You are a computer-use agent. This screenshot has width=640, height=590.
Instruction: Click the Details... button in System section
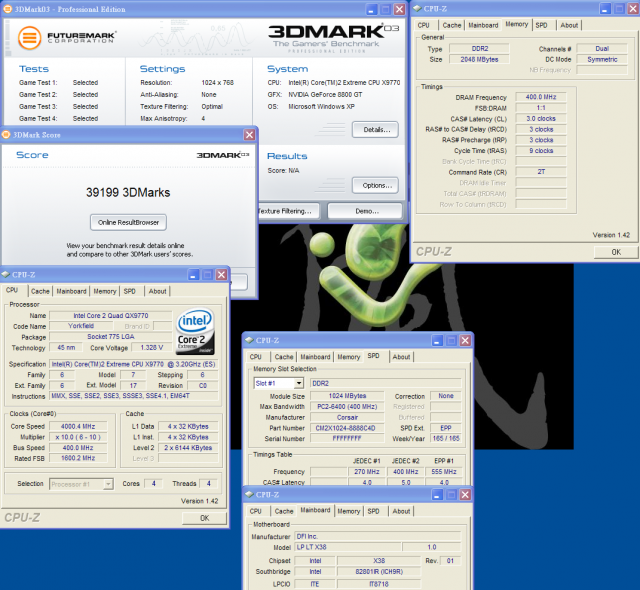376,130
